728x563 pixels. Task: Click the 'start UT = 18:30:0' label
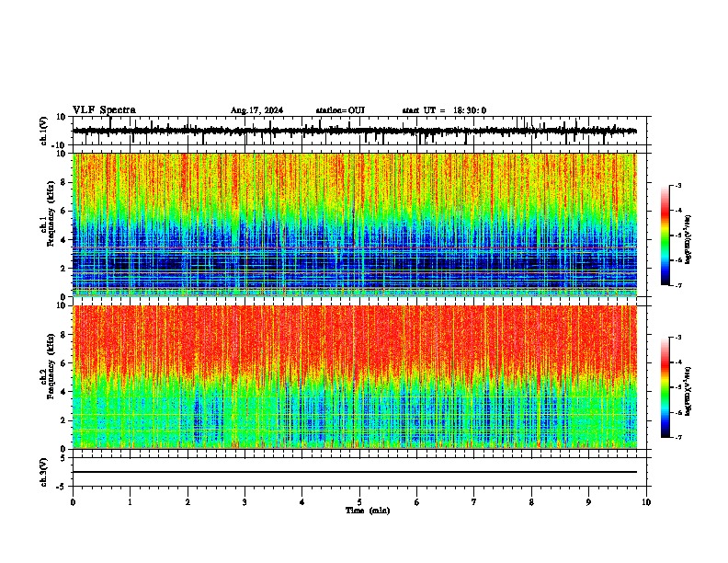pos(444,110)
